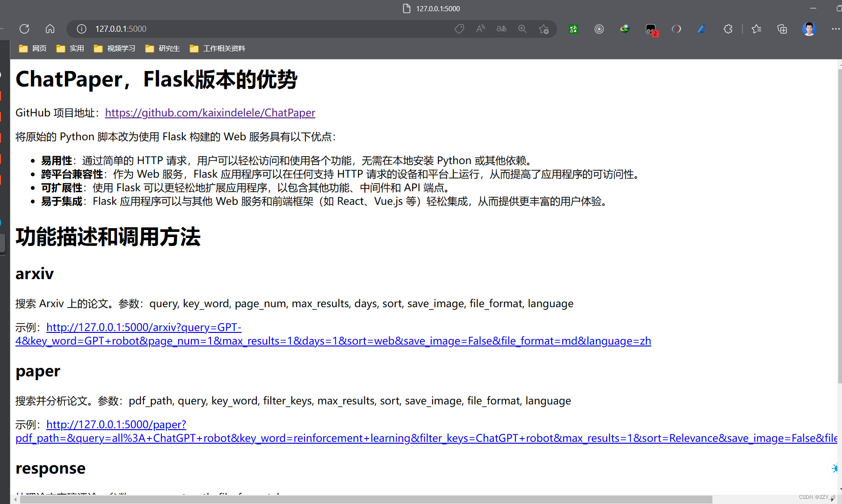Screen dimensions: 842x504
Task: Open the paper example query link
Action: click(x=426, y=431)
